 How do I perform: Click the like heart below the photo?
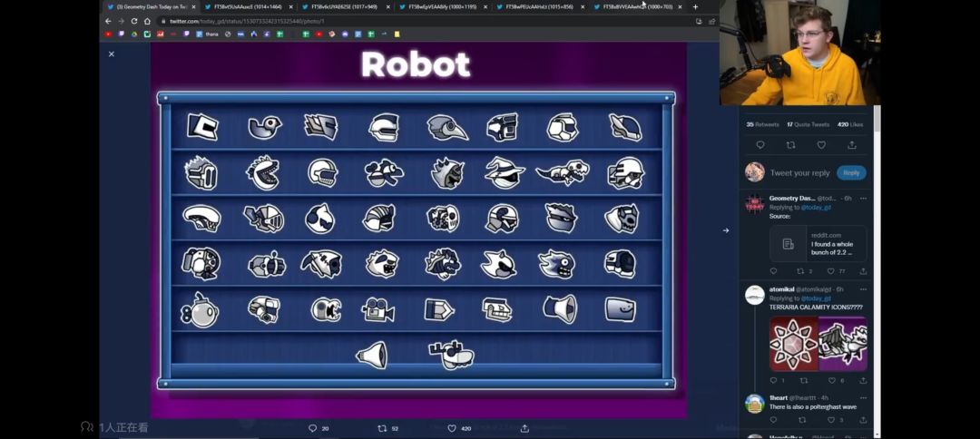click(452, 428)
